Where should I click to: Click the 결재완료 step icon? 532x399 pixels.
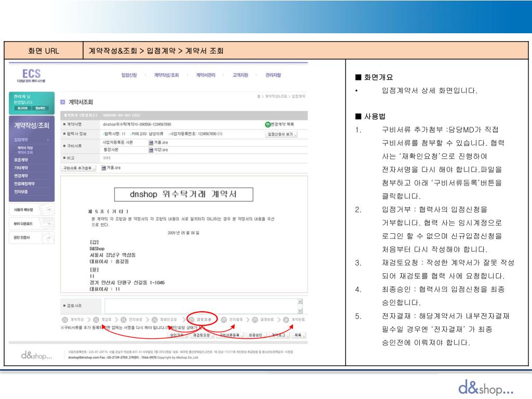pos(255,320)
